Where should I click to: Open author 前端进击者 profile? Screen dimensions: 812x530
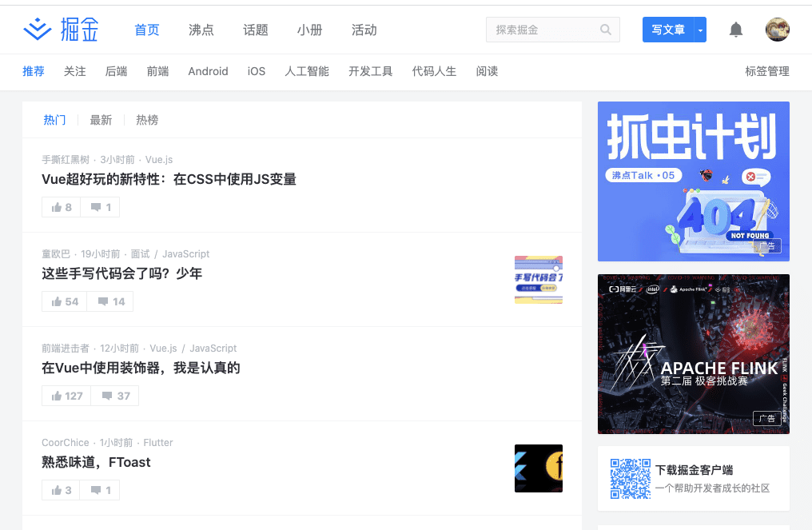[66, 349]
